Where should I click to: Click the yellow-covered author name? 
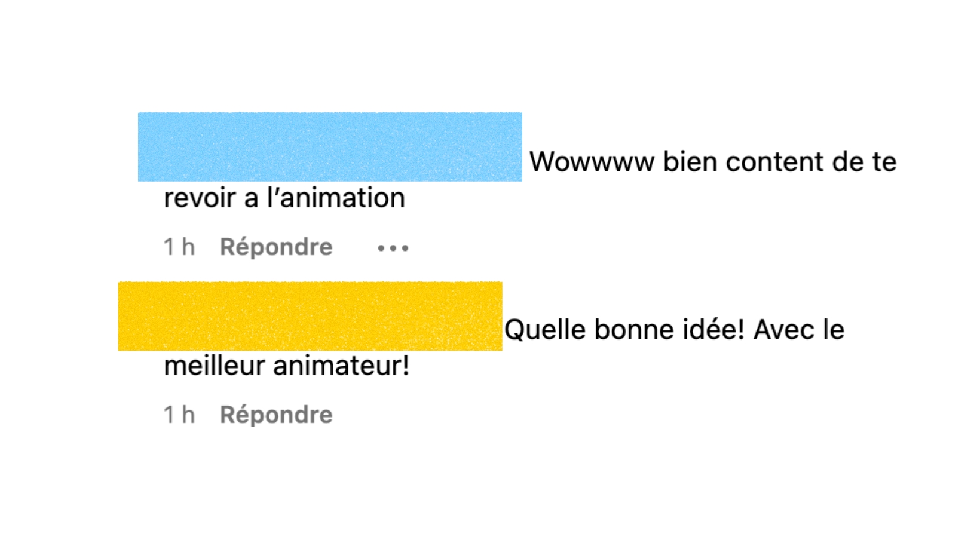tap(310, 316)
